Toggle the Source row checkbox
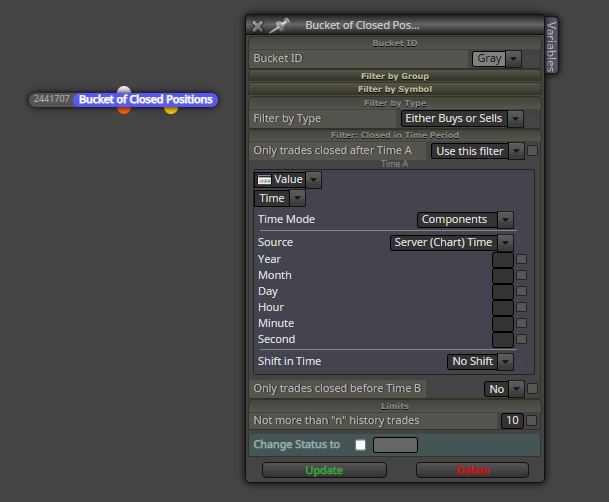 click(x=522, y=242)
